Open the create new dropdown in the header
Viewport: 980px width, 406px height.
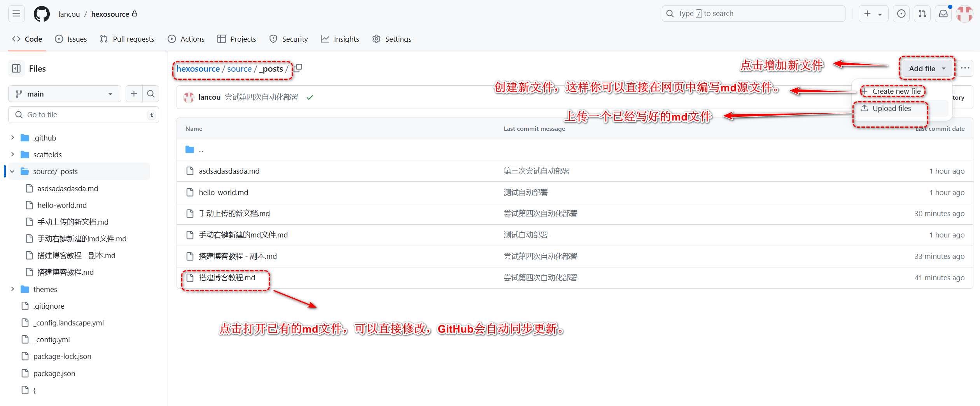click(873, 14)
